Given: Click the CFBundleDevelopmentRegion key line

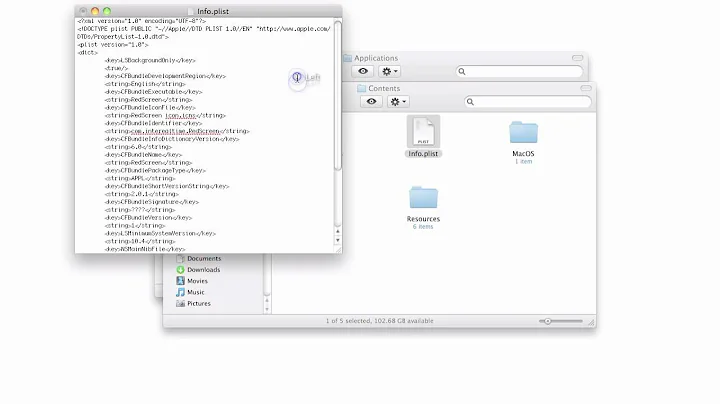Looking at the screenshot, I should tap(165, 76).
